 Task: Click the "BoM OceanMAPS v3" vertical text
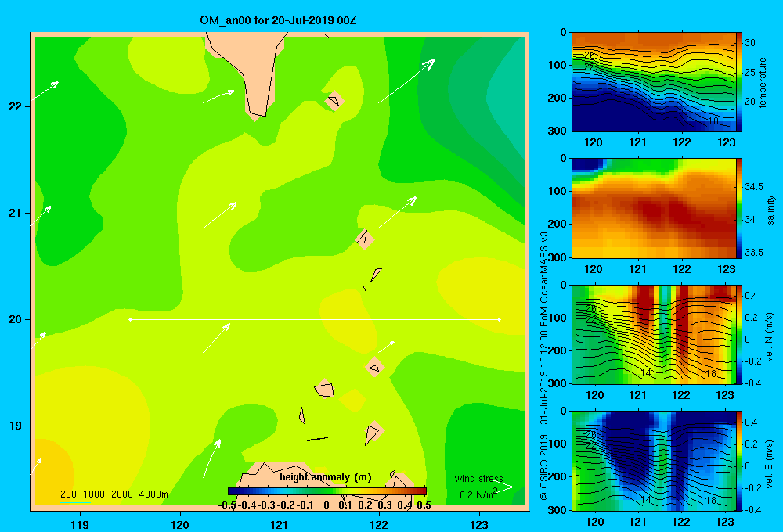pos(544,279)
